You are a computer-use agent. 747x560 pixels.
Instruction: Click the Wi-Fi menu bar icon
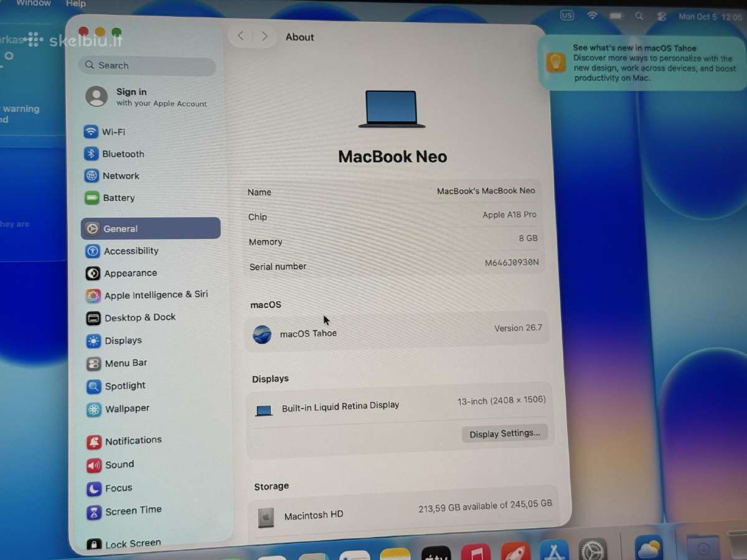pyautogui.click(x=592, y=16)
